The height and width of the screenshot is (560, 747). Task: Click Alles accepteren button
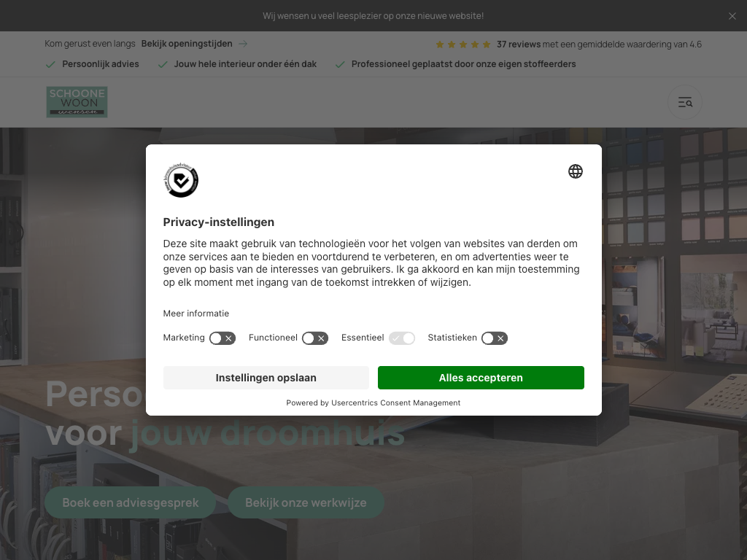click(x=481, y=378)
